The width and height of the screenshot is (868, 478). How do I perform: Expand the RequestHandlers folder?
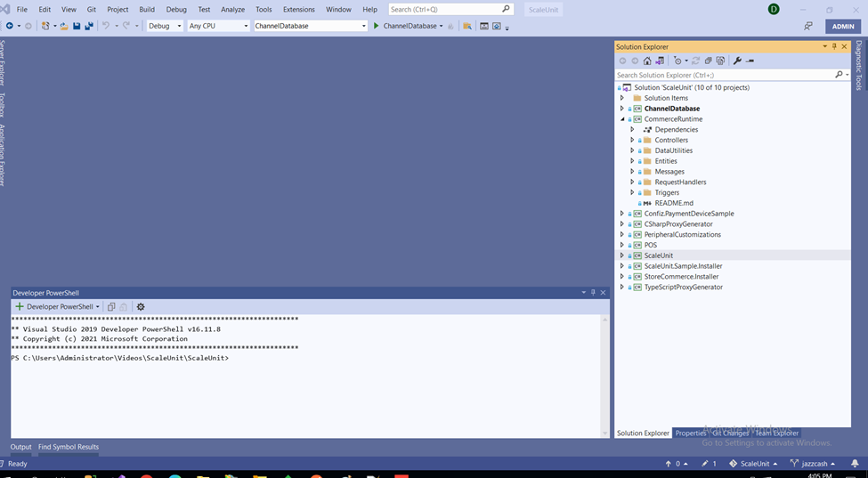(632, 182)
